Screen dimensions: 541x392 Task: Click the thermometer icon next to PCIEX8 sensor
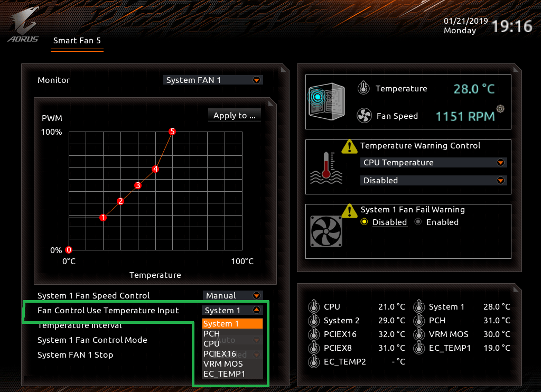314,348
